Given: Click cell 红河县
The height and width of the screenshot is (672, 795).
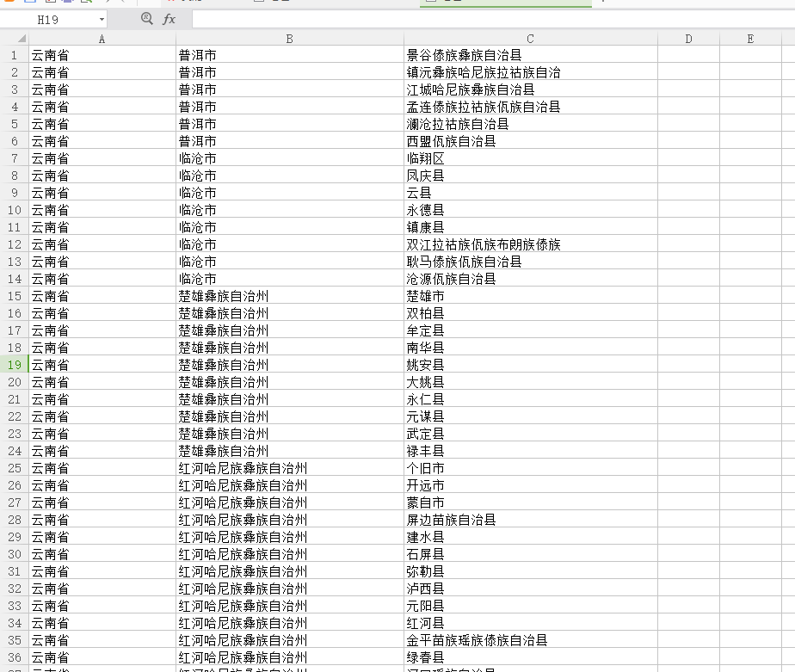Looking at the screenshot, I should pos(530,623).
